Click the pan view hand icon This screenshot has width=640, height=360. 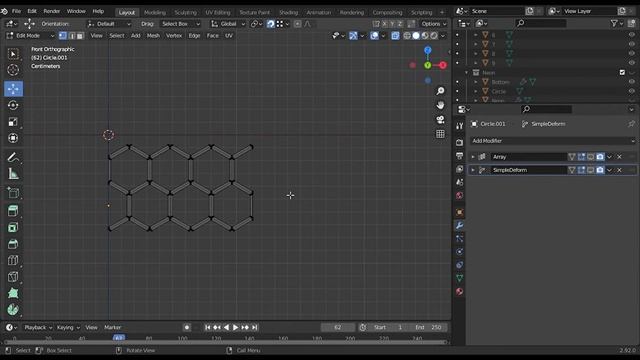point(440,105)
